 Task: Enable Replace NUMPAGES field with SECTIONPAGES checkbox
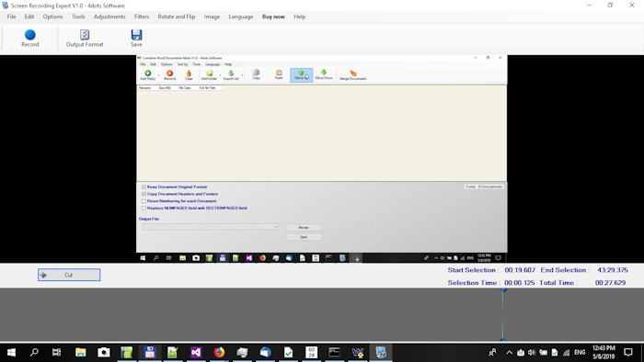coord(144,209)
